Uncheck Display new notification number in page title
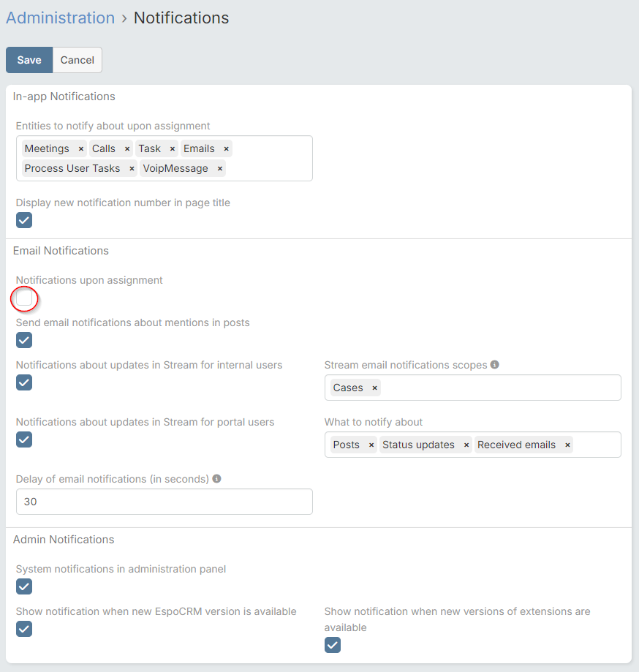This screenshot has width=639, height=672. (x=24, y=220)
